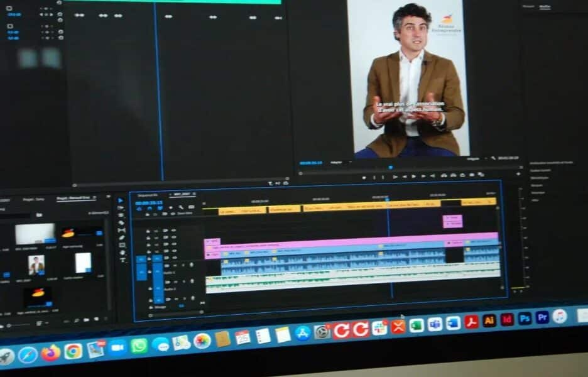
Task: Open the button editor plus icon
Action: pos(519,173)
